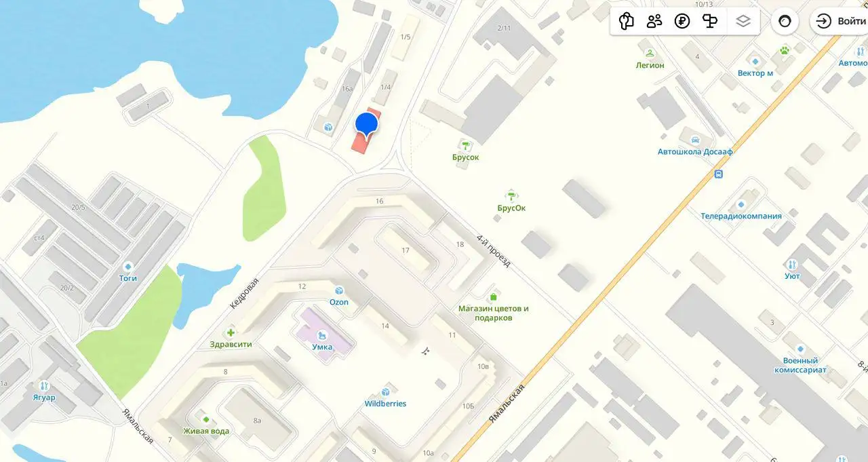Open the Ozon pickup point marker
The image size is (868, 462).
[x=339, y=290]
